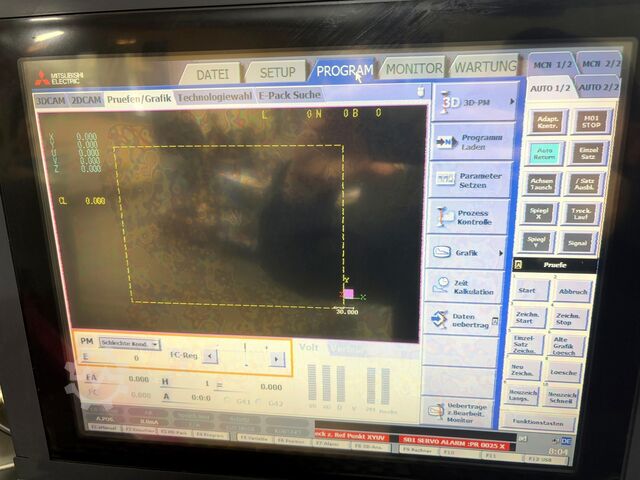The width and height of the screenshot is (640, 480).
Task: Open the WARTUNG tab
Action: [486, 67]
